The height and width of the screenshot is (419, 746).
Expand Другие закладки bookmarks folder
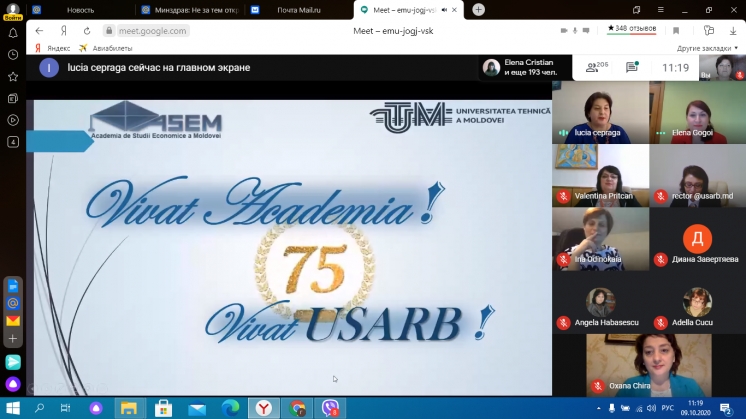click(707, 48)
